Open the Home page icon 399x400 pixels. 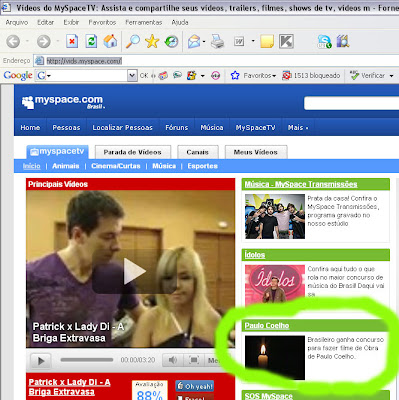[110, 41]
